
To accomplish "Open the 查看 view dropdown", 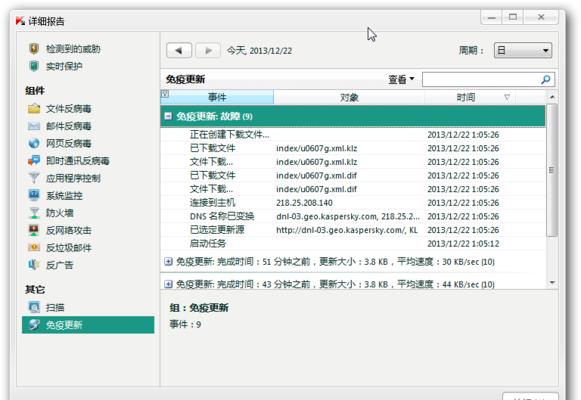I will pyautogui.click(x=401, y=79).
